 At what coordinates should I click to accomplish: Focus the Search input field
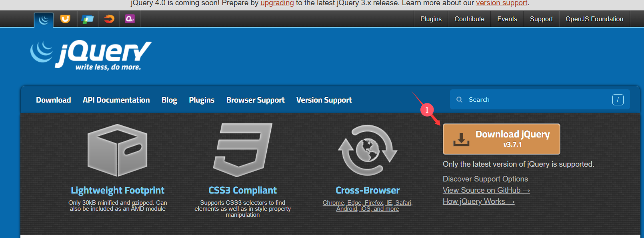pyautogui.click(x=540, y=99)
